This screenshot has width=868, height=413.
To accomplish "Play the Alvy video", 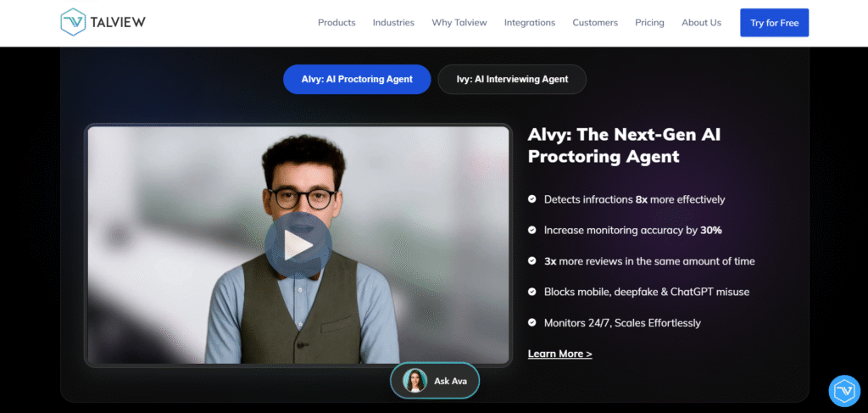I will pos(298,245).
